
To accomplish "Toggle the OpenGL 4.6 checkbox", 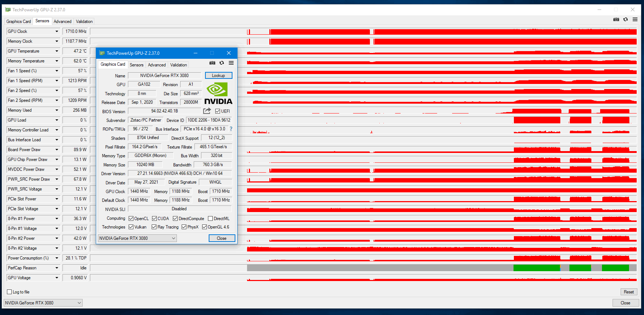I will 205,227.
